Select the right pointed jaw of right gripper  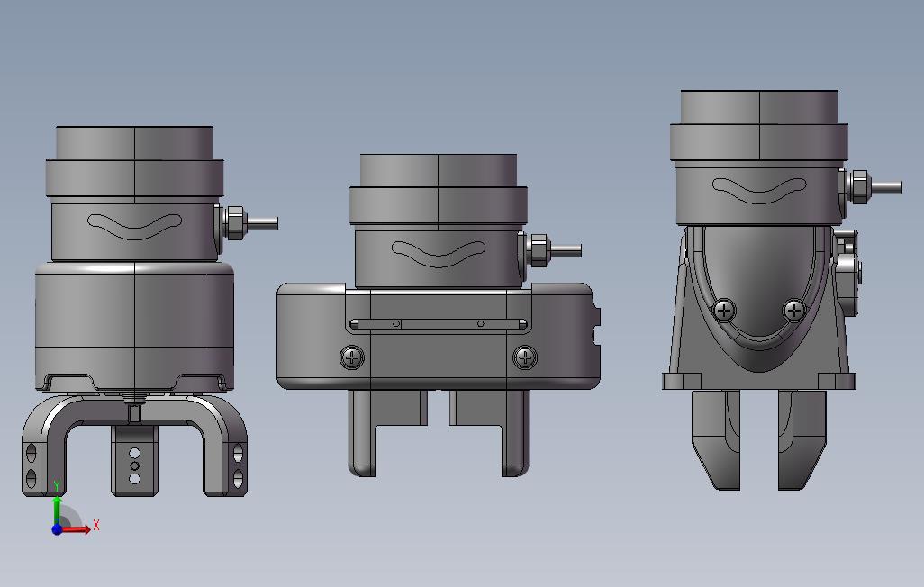(802, 439)
